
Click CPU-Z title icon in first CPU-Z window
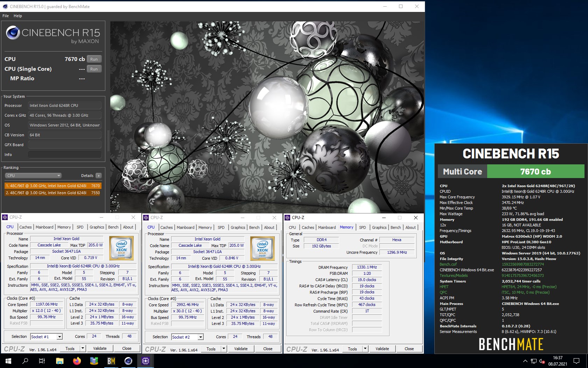(5, 217)
